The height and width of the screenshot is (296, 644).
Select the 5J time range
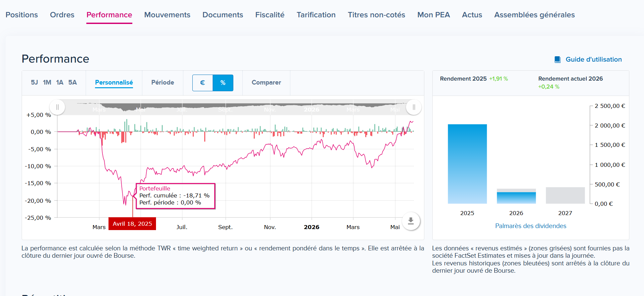pyautogui.click(x=34, y=83)
